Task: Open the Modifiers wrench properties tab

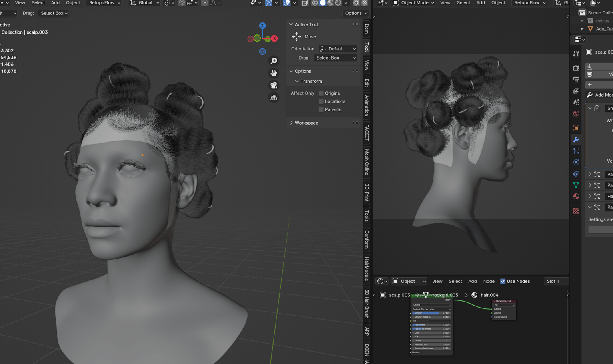Action: pos(576,140)
